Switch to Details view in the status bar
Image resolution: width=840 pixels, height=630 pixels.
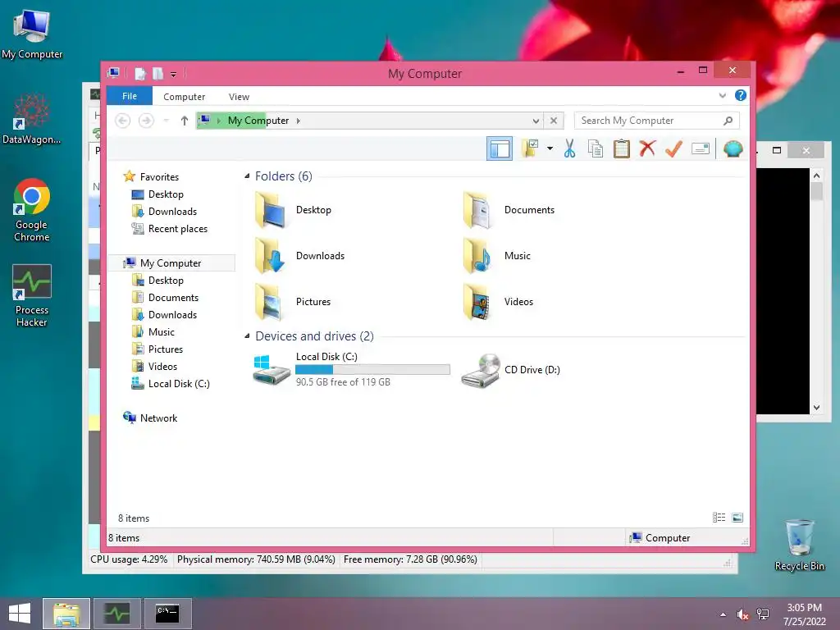[x=719, y=518]
